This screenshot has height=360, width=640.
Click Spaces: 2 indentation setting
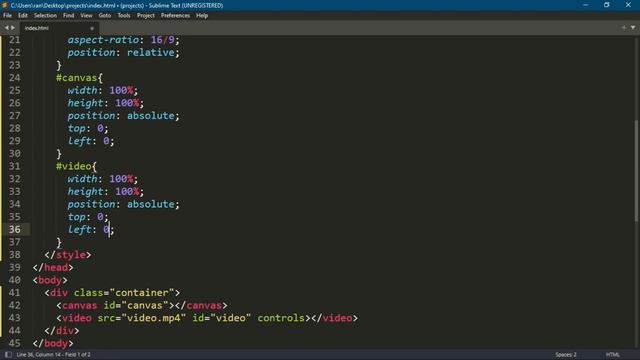[x=566, y=354]
